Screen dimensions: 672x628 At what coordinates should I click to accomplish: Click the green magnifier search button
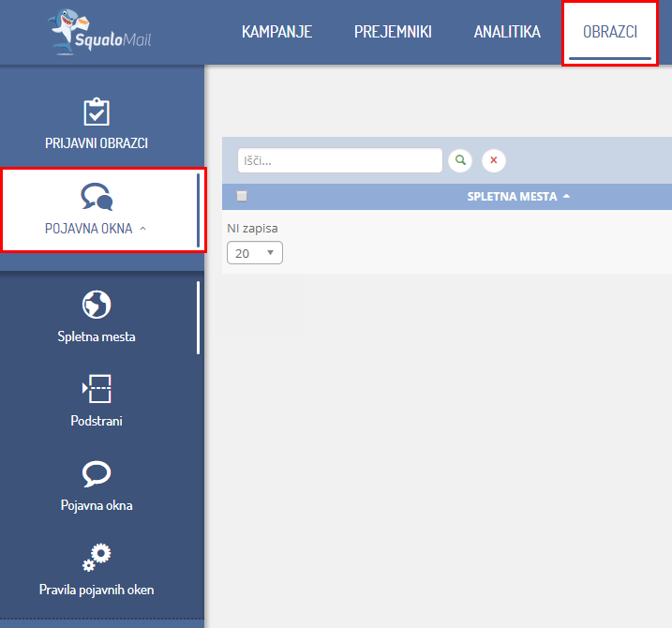(460, 160)
